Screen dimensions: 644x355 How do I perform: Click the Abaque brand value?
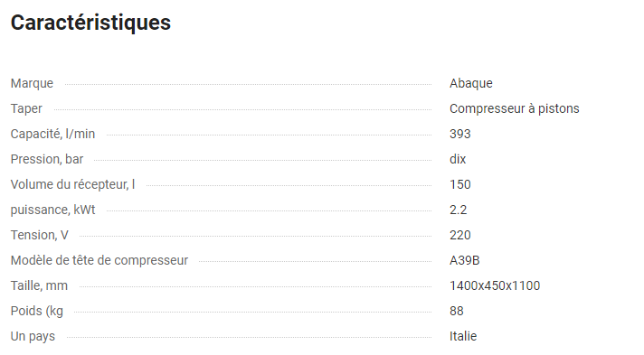pos(470,83)
